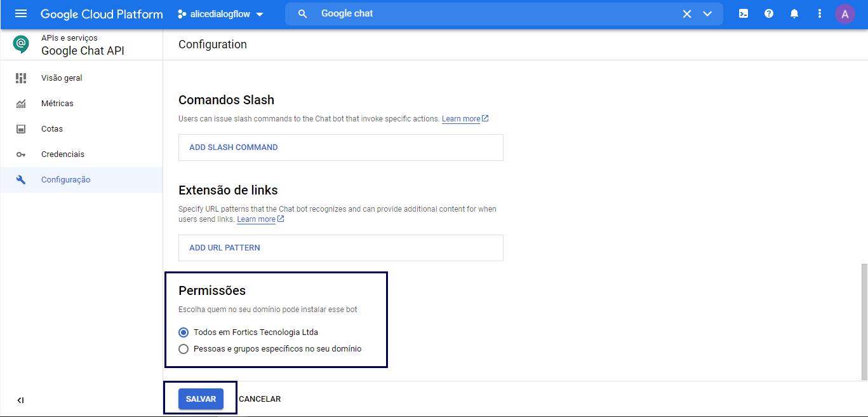Click ADD URL PATTERN button

[341, 248]
